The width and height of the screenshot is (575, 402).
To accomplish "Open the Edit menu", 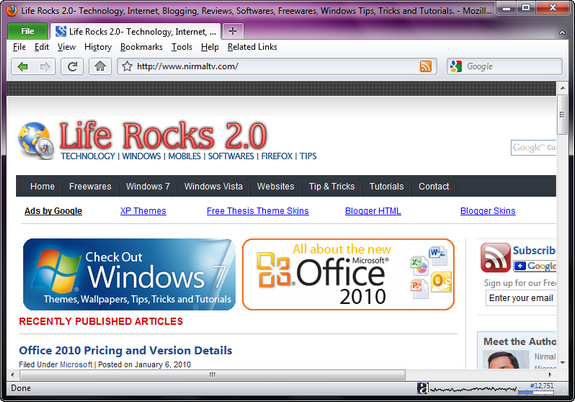I will (x=41, y=47).
